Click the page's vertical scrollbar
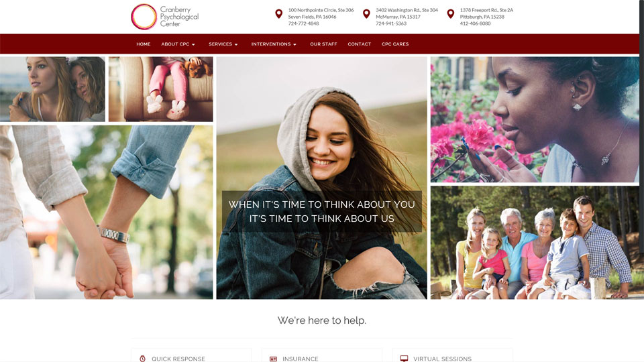 pyautogui.click(x=641, y=181)
